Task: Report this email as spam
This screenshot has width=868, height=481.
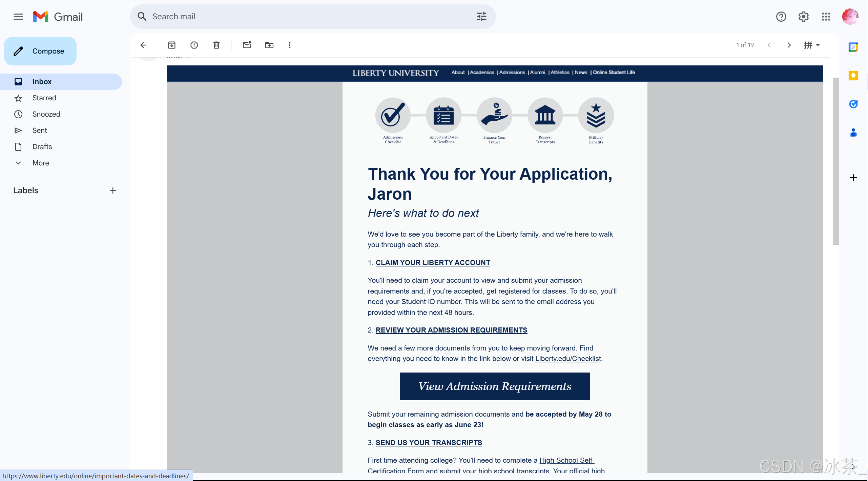Action: pos(194,45)
